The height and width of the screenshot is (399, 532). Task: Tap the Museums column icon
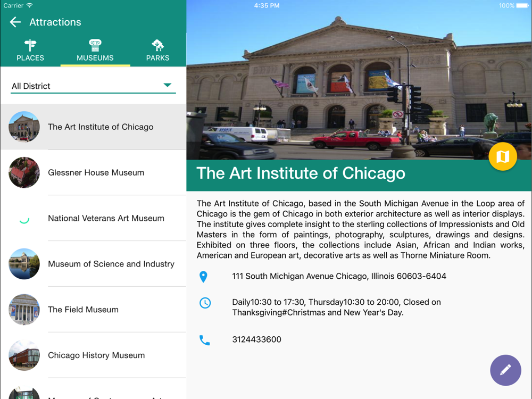coord(95,45)
